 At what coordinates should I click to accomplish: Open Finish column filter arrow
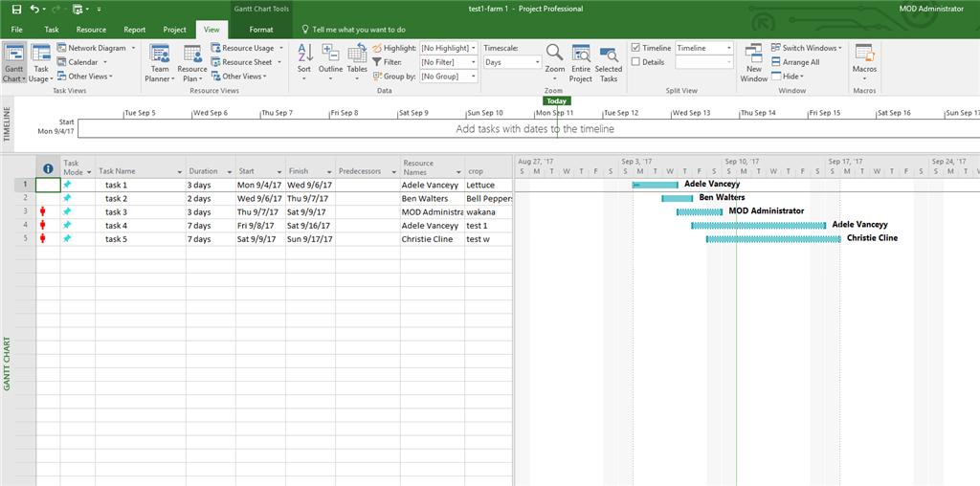(329, 172)
